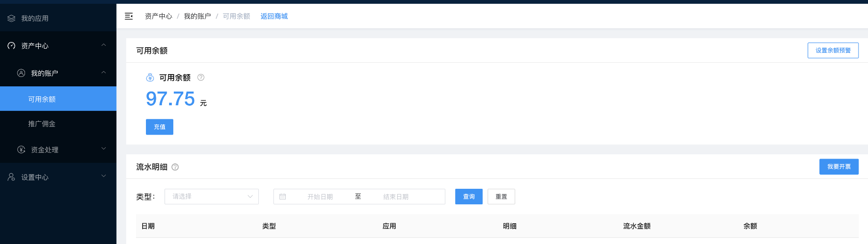Click the calendar icon in date range field
The image size is (868, 244).
pos(283,197)
